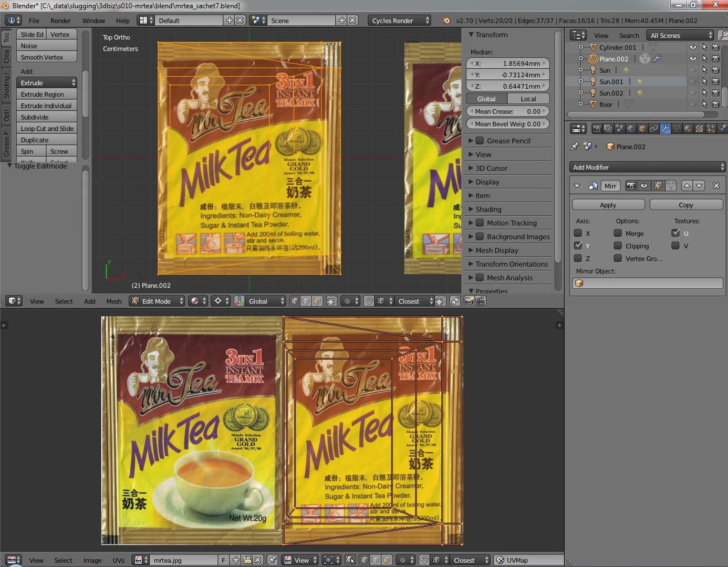Viewport: 728px width, 567px height.
Task: Open the Extrude dropdown in tool shelf
Action: (47, 82)
